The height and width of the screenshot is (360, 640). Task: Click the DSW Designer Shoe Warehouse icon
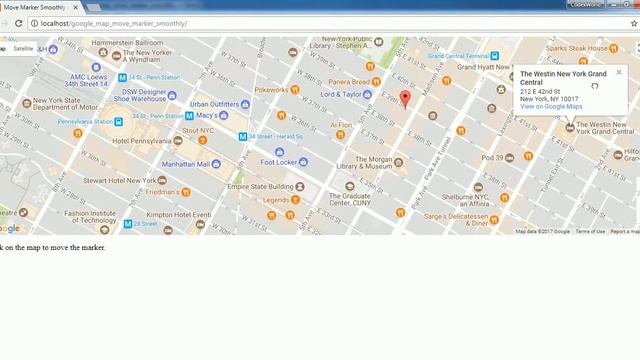click(172, 96)
